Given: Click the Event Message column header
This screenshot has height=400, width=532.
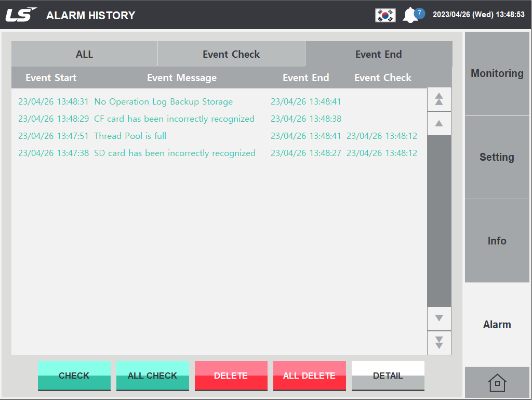Looking at the screenshot, I should (182, 78).
